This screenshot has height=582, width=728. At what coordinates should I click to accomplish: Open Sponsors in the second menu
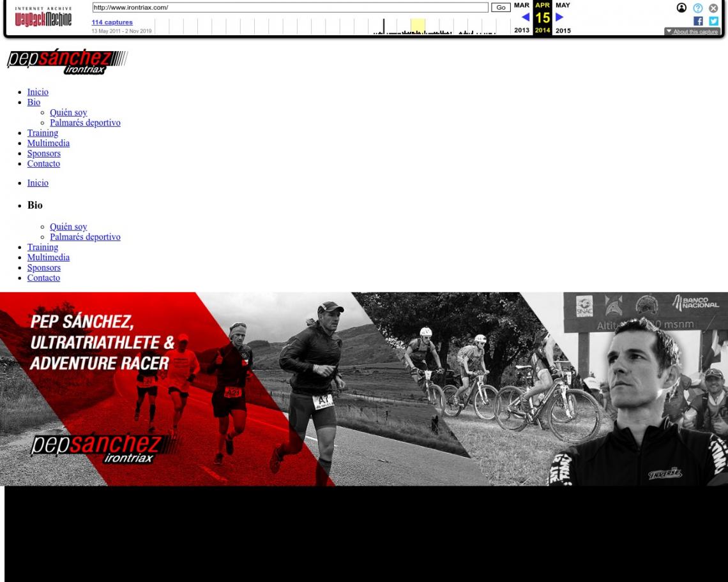[43, 267]
